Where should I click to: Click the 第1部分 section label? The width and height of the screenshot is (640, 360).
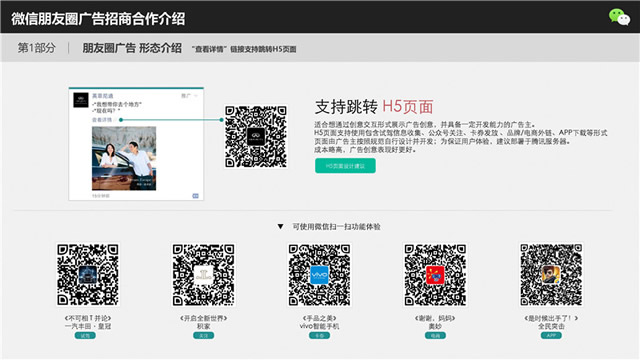(x=36, y=48)
